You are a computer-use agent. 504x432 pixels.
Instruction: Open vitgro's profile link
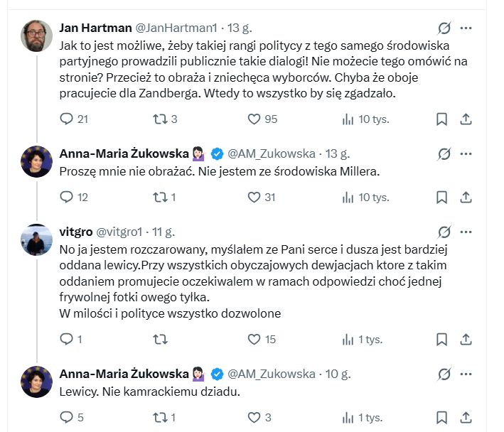coord(75,232)
